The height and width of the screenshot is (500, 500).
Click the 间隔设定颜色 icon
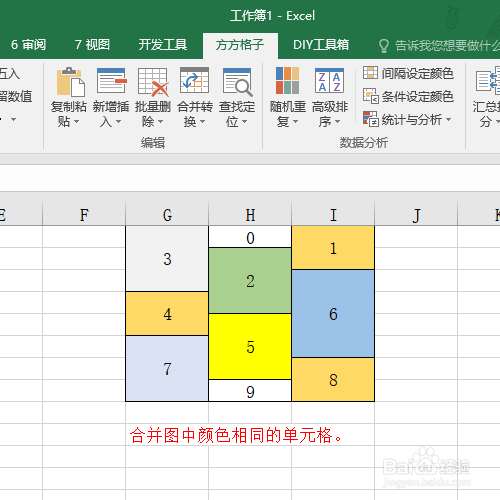[370, 73]
